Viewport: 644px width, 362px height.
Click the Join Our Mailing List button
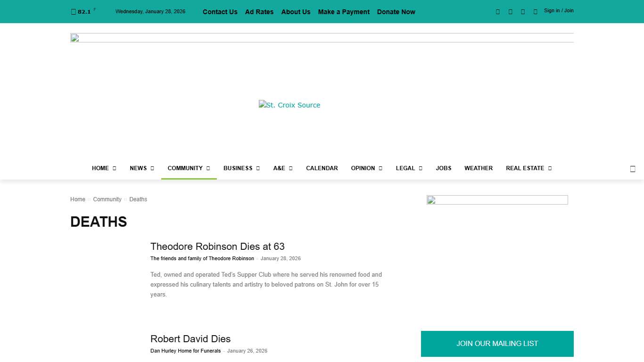[x=497, y=344]
